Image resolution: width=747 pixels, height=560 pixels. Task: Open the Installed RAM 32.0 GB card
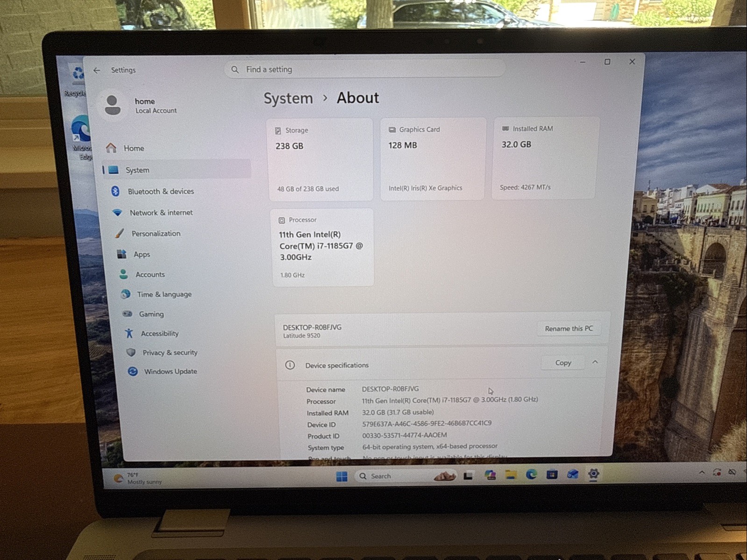pos(545,158)
